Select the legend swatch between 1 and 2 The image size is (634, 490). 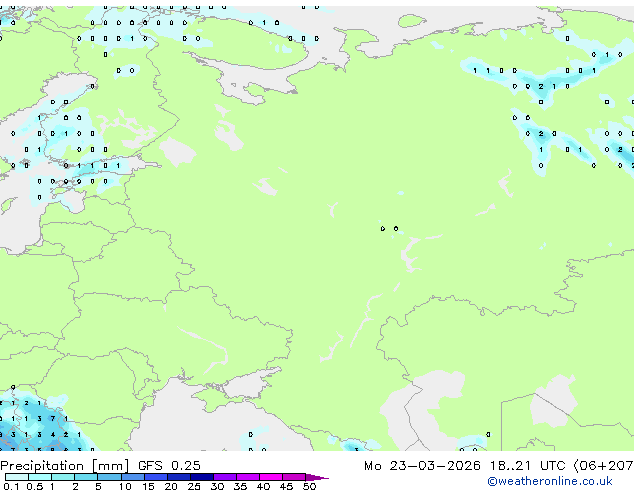(x=63, y=477)
